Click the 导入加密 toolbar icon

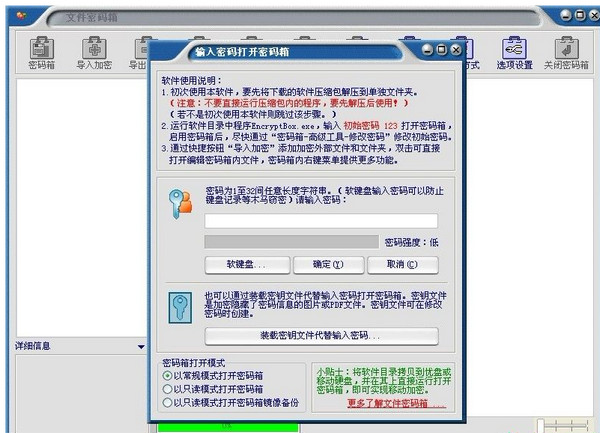95,53
